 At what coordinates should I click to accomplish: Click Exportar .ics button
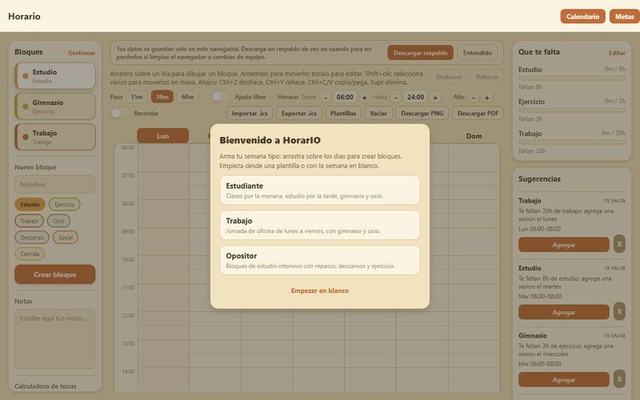click(299, 113)
